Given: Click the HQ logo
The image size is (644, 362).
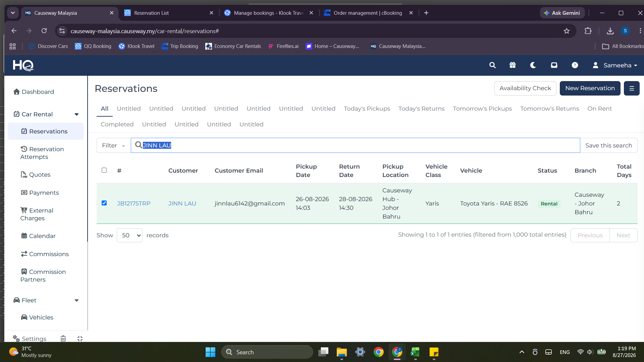Looking at the screenshot, I should coord(23,65).
